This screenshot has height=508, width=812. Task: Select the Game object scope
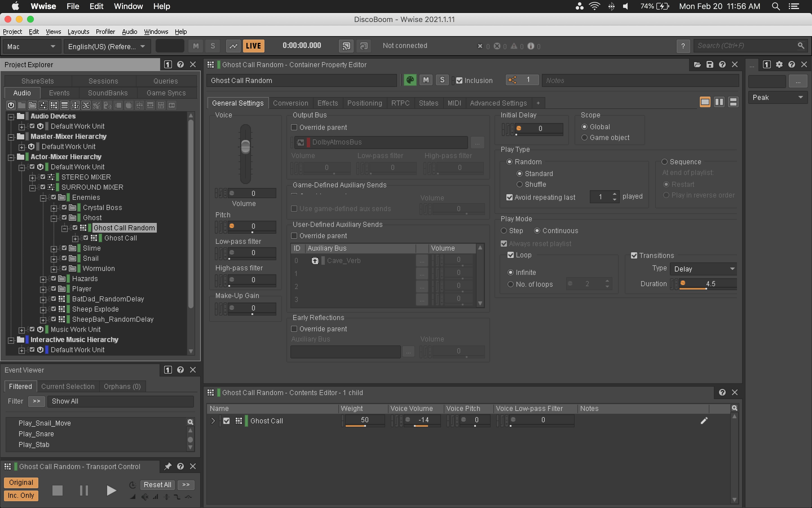[x=584, y=138]
